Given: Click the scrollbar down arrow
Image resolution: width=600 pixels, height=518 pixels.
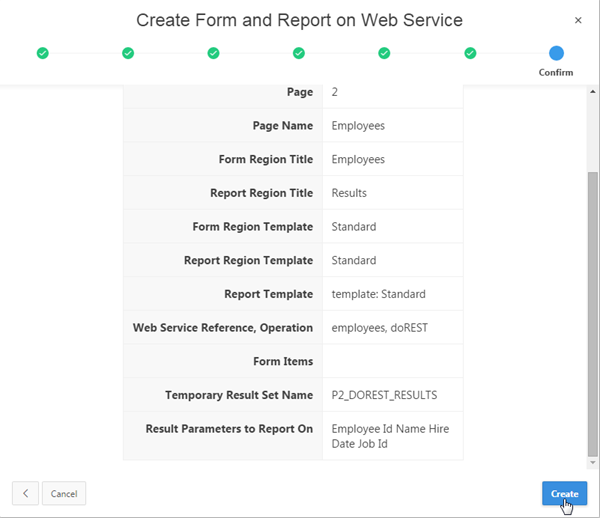Looking at the screenshot, I should coord(593,463).
